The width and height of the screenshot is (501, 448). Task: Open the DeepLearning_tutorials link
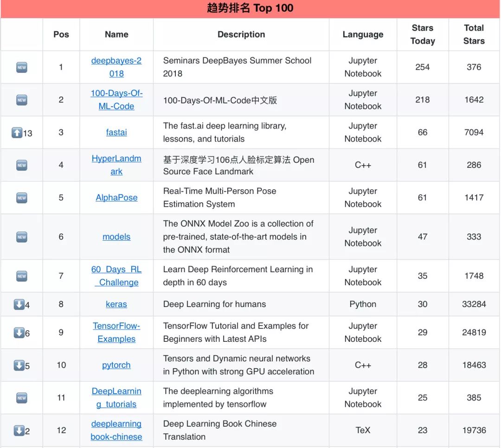[116, 397]
